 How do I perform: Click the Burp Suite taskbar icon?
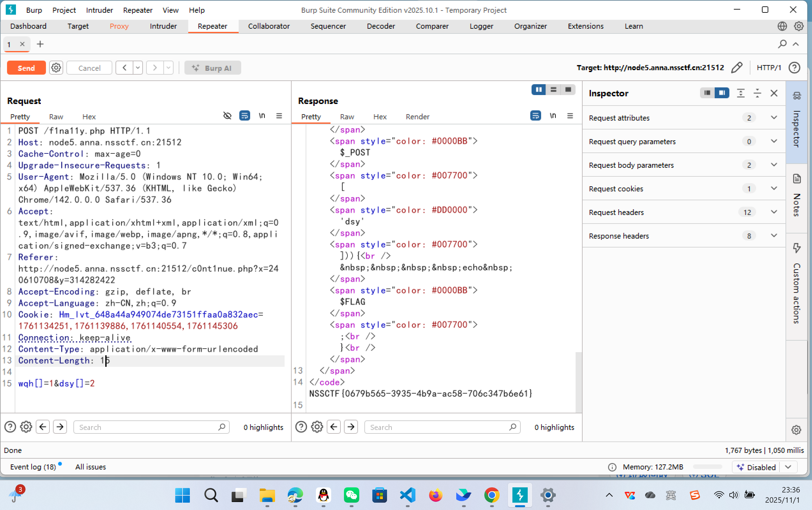[520, 495]
